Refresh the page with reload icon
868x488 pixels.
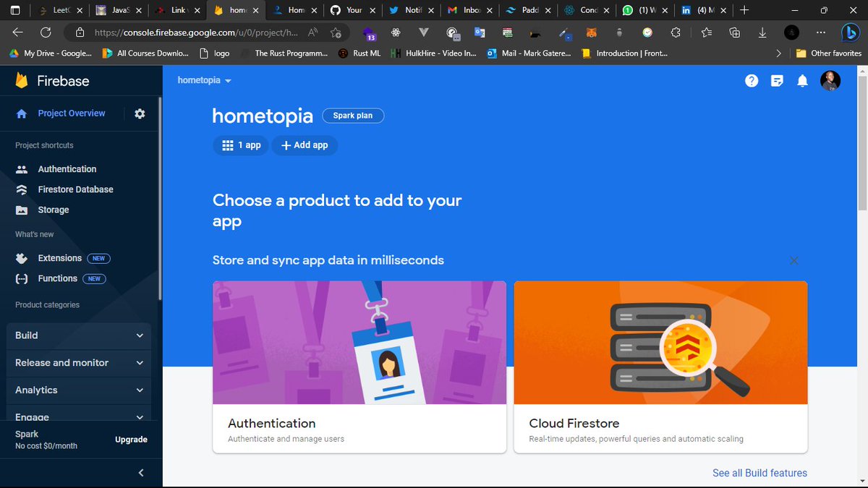(x=46, y=33)
